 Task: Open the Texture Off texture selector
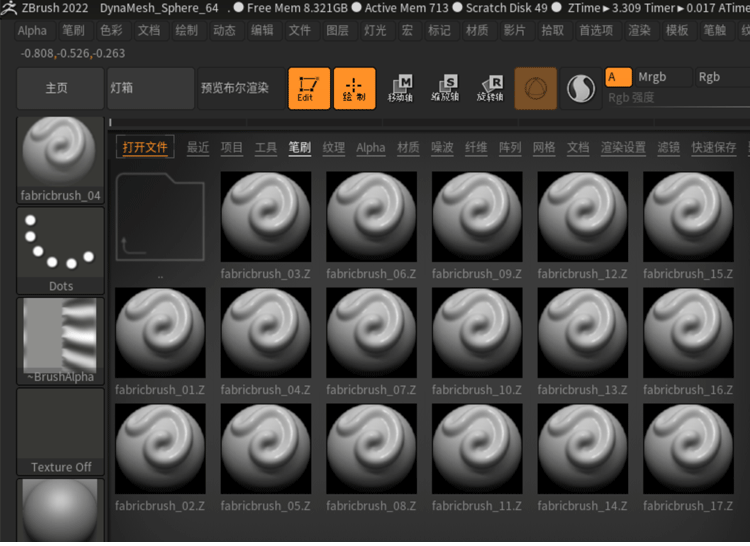coord(60,431)
